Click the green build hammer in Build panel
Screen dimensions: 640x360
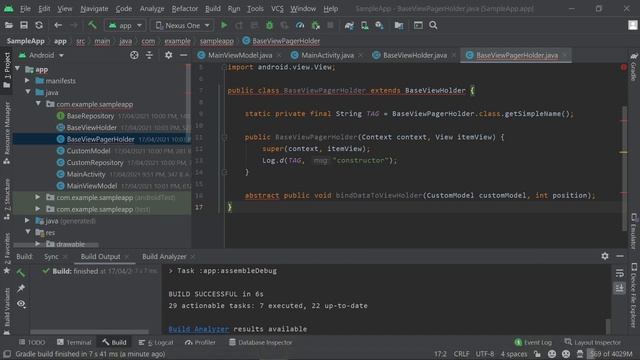click(21, 272)
